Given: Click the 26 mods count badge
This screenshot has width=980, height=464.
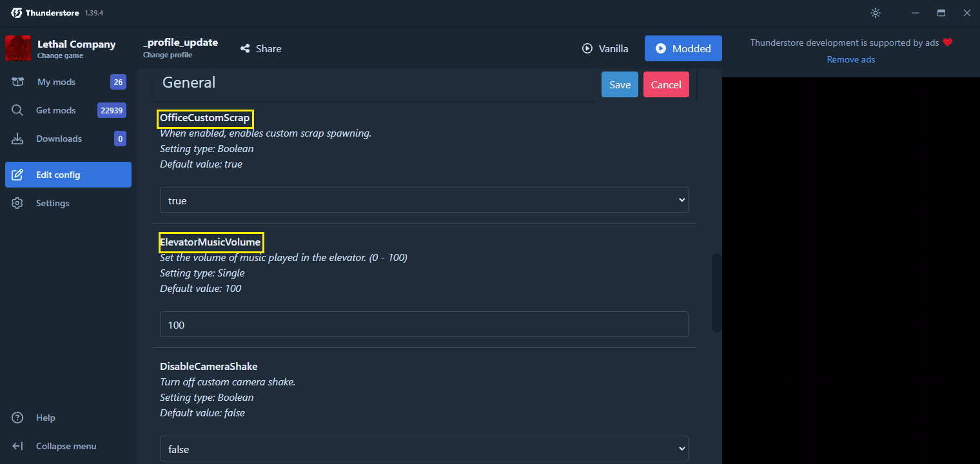Looking at the screenshot, I should pos(118,82).
